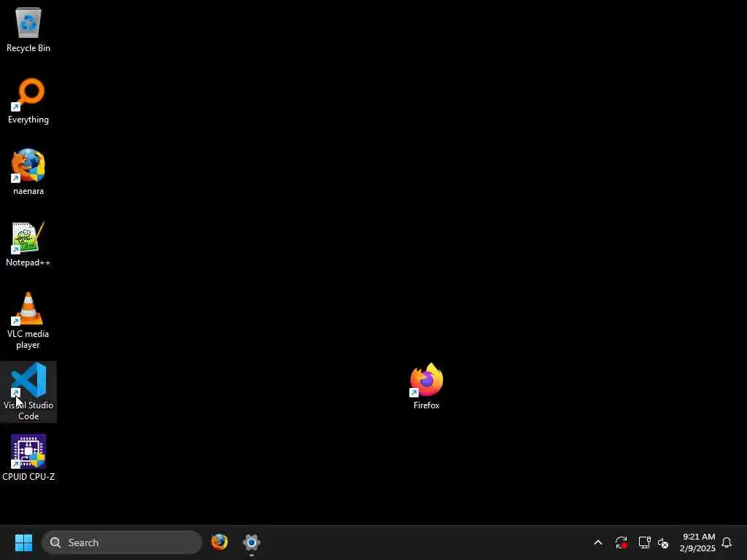The width and height of the screenshot is (747, 560).
Task: Select the CPUID CPU-Z shortcut
Action: [x=28, y=451]
